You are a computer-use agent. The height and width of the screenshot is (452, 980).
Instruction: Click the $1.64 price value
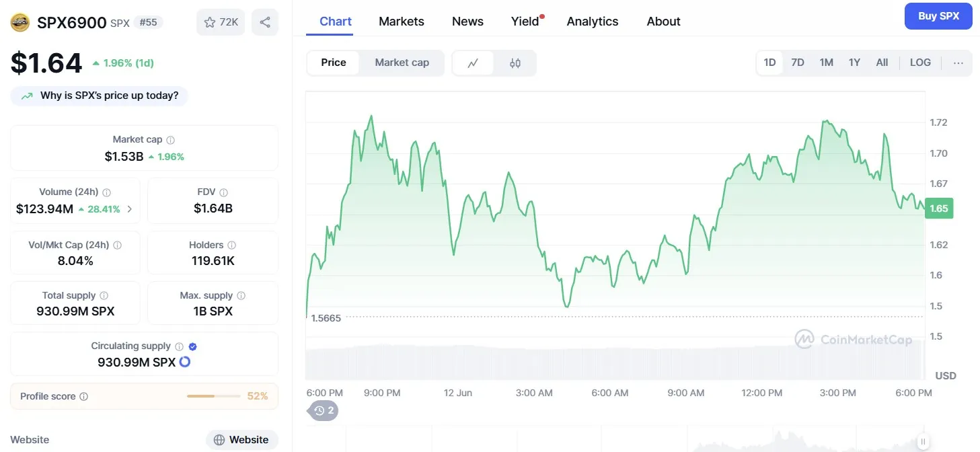tap(46, 63)
